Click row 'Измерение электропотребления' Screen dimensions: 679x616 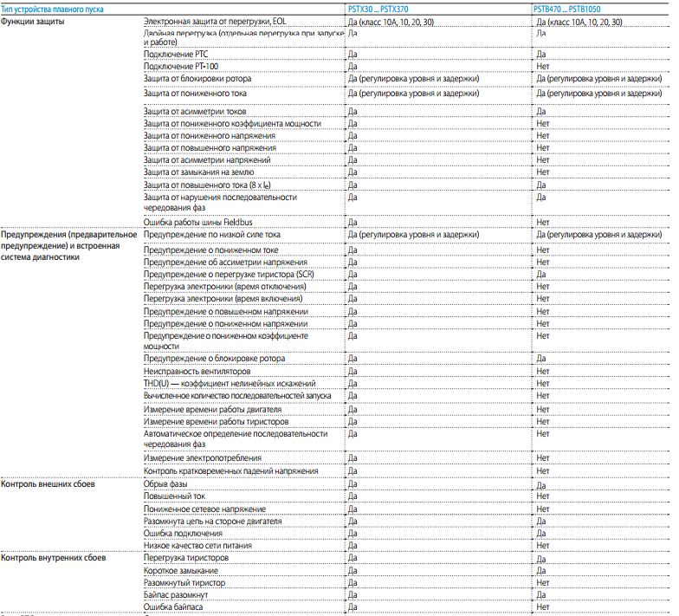[x=204, y=457]
